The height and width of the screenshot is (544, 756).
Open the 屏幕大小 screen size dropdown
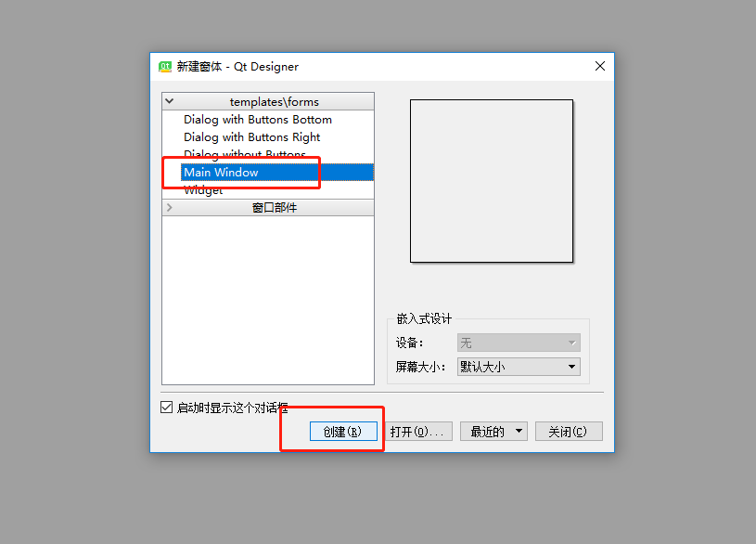pos(519,367)
